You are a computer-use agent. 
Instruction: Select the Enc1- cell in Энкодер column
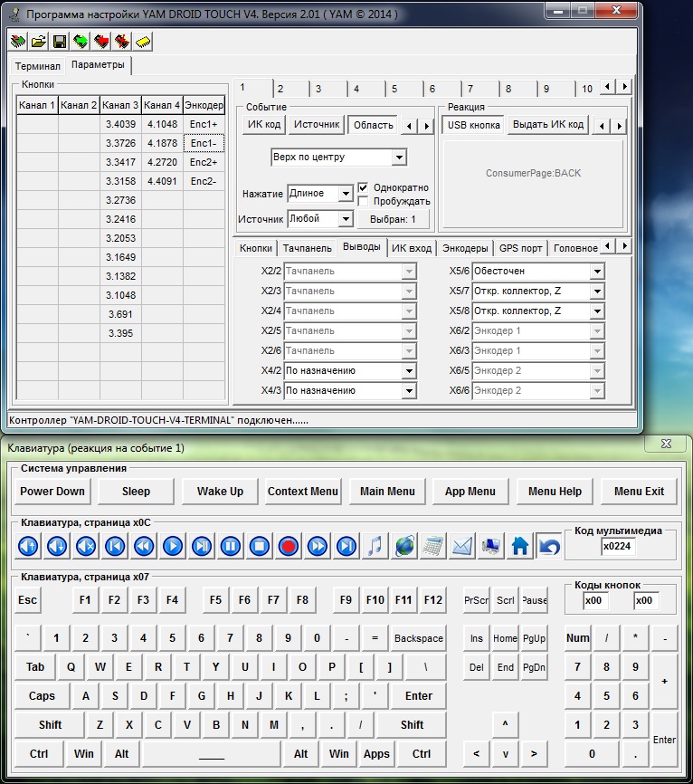(x=204, y=143)
